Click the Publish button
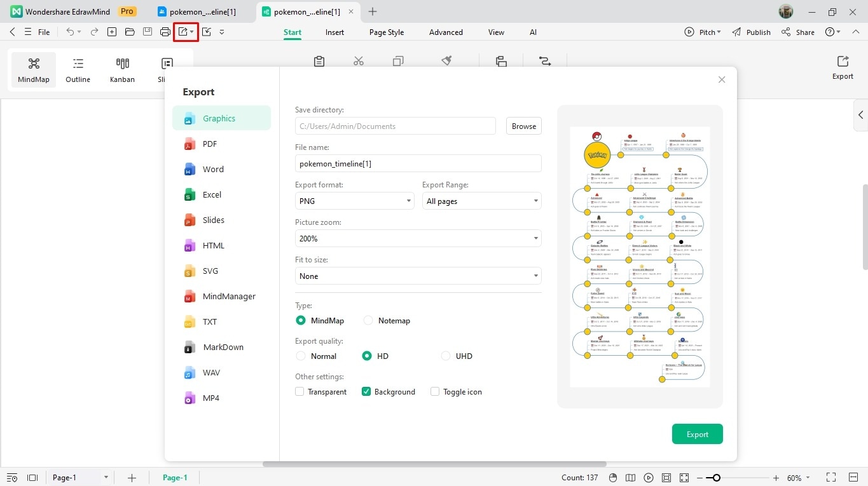The height and width of the screenshot is (486, 868). coord(751,32)
